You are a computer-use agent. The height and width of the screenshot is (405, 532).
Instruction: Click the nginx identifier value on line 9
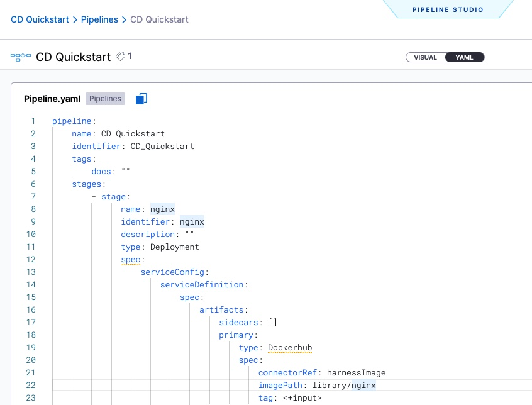click(192, 221)
